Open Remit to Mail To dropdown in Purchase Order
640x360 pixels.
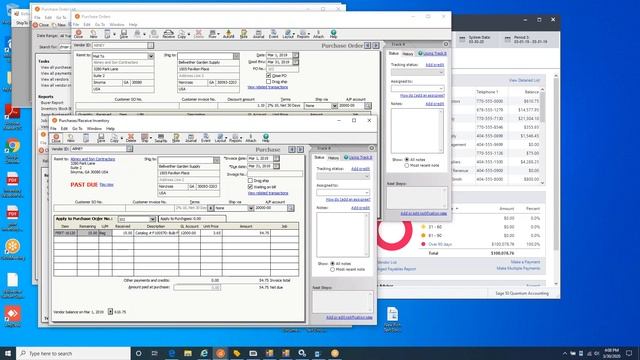pyautogui.click(x=151, y=56)
